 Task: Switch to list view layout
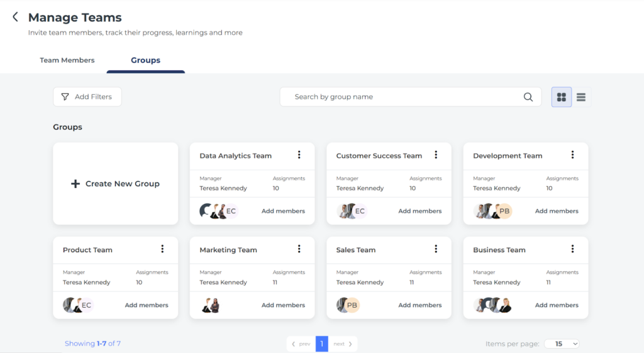point(581,97)
